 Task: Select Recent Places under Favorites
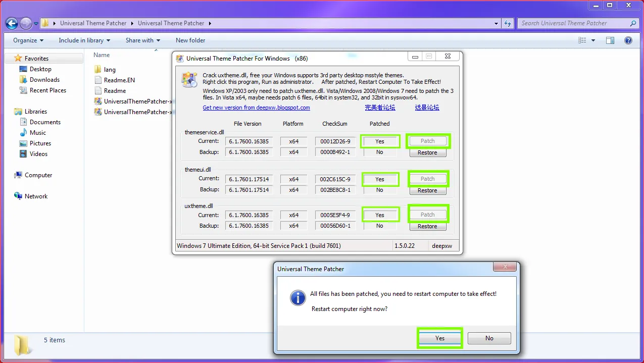coord(48,90)
